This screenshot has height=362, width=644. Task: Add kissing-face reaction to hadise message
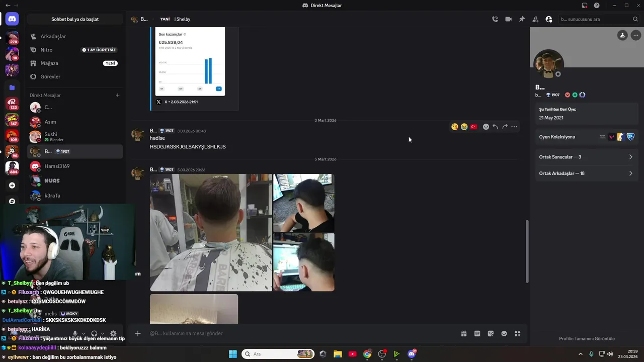pyautogui.click(x=455, y=127)
